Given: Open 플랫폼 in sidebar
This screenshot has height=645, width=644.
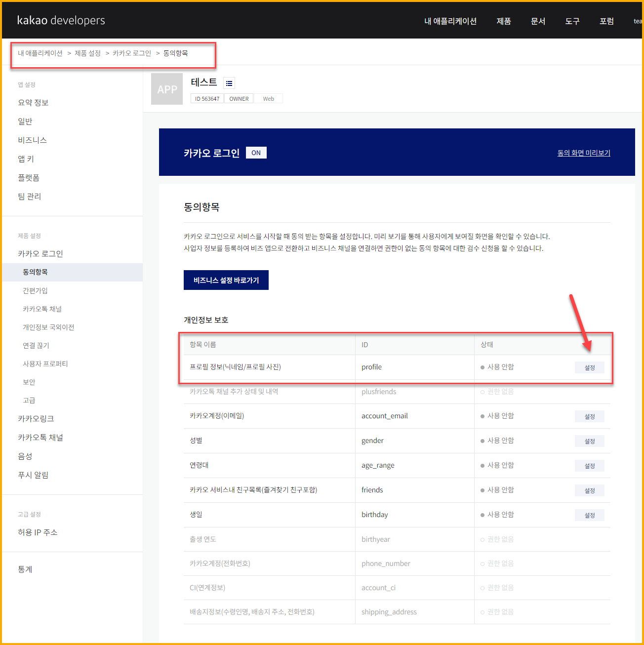Looking at the screenshot, I should pyautogui.click(x=29, y=178).
